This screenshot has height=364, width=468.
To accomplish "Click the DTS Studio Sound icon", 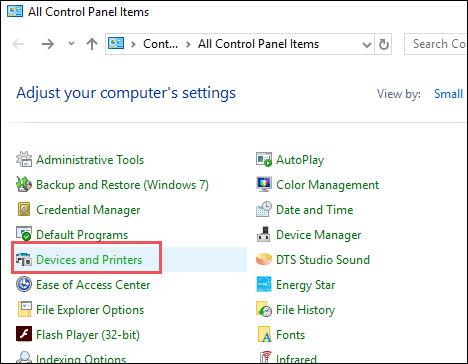I will point(264,259).
